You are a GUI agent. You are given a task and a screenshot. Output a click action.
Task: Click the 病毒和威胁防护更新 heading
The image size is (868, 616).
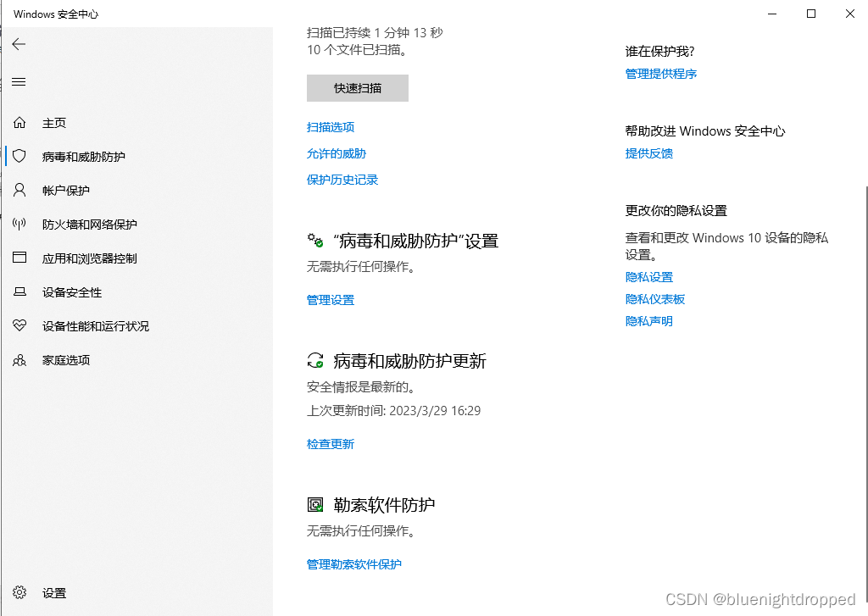click(x=409, y=361)
